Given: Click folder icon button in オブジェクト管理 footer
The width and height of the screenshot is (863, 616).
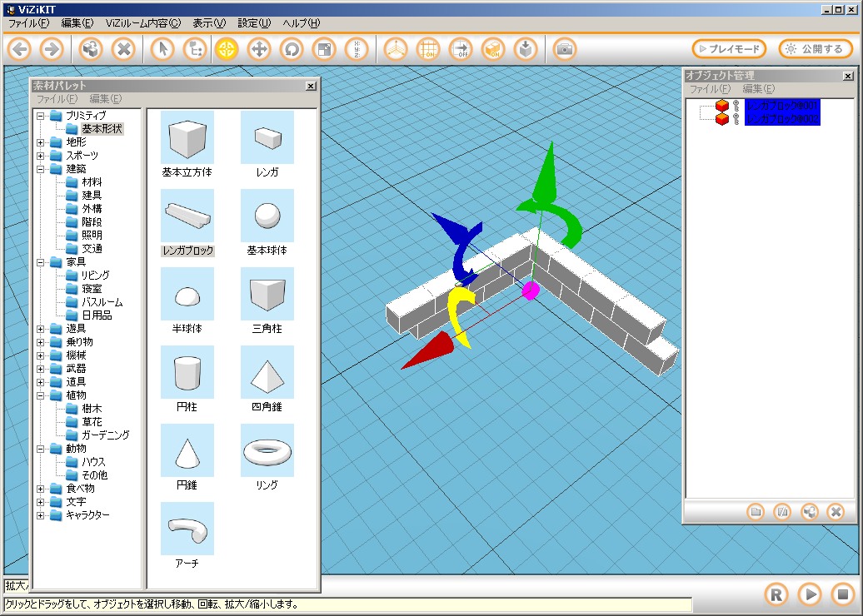Looking at the screenshot, I should point(756,512).
